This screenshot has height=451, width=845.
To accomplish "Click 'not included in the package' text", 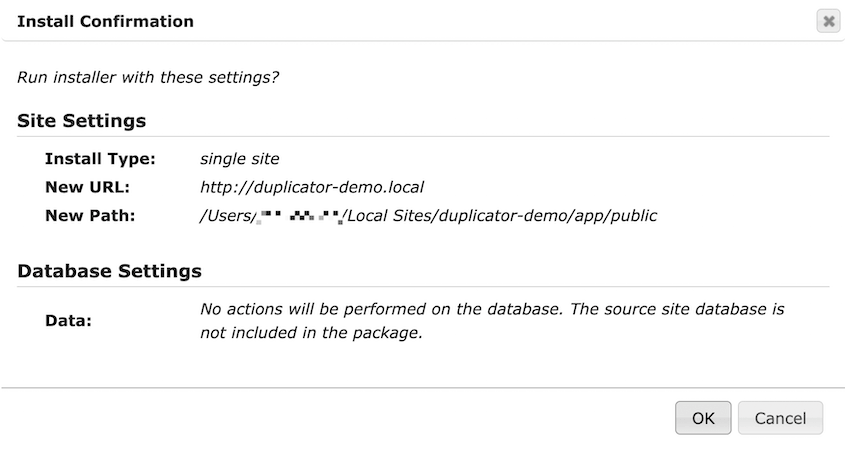I will point(311,332).
